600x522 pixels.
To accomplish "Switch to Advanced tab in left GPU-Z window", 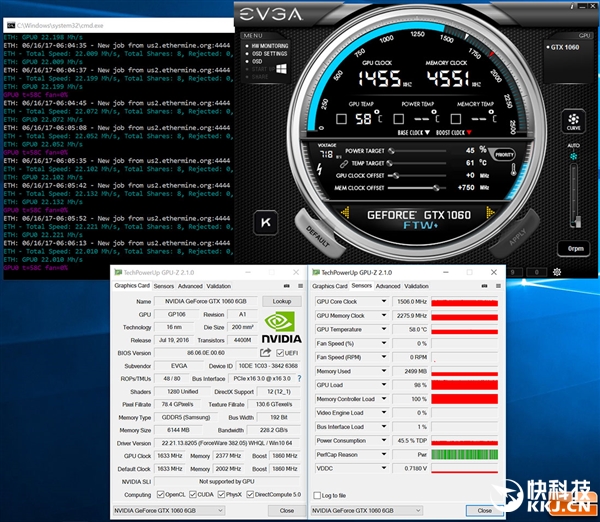I will [190, 286].
